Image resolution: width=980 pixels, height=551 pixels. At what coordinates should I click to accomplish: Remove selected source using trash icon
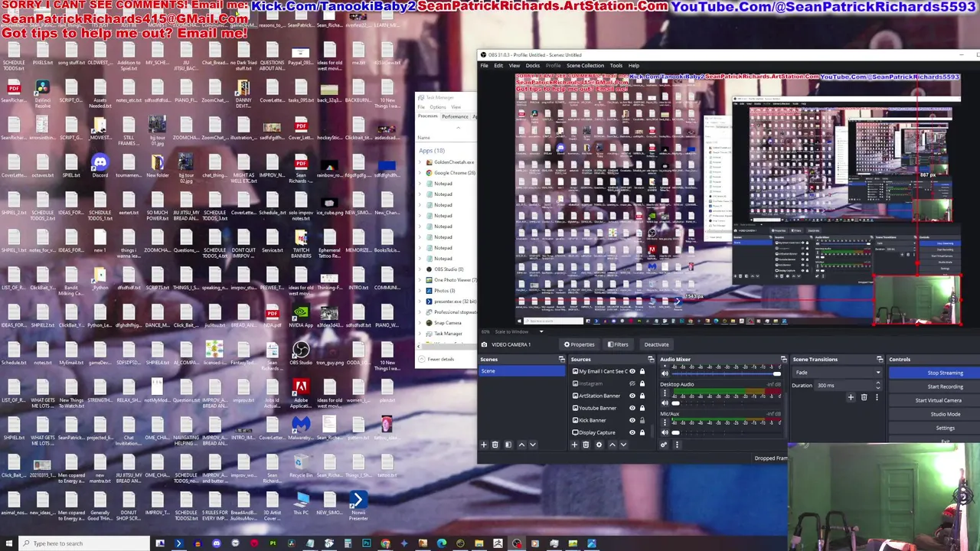[x=586, y=445]
